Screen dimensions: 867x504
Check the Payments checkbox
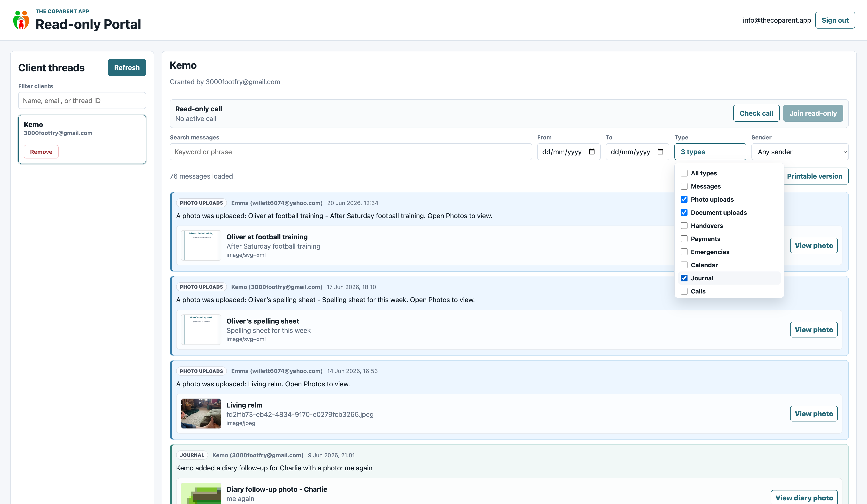pos(684,238)
